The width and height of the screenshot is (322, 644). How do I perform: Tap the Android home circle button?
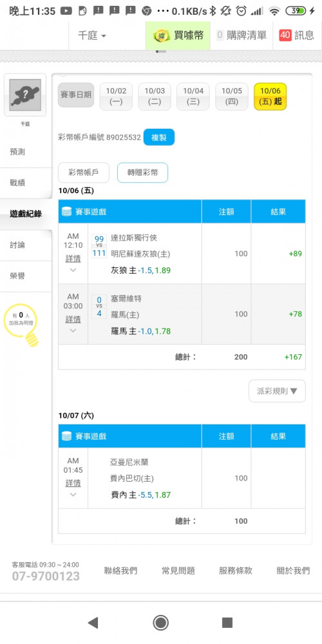pyautogui.click(x=160, y=623)
